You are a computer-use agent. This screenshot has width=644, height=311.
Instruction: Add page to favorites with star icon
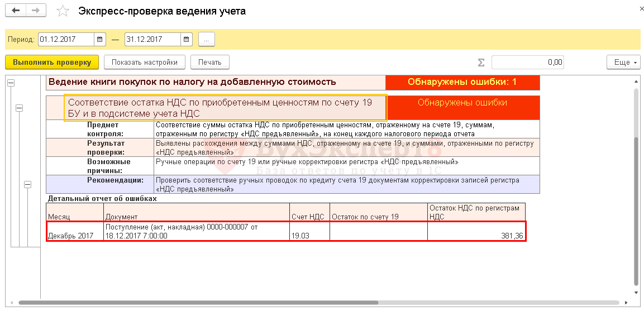pyautogui.click(x=63, y=11)
